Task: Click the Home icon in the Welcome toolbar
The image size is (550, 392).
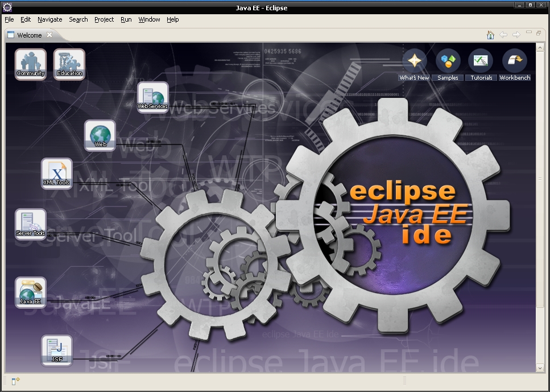Action: pyautogui.click(x=490, y=35)
